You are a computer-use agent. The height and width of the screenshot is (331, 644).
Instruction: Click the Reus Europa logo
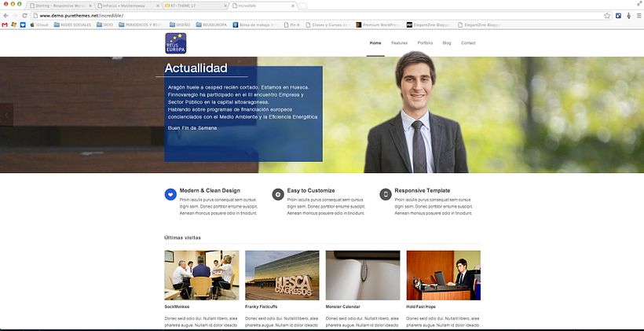coord(176,43)
